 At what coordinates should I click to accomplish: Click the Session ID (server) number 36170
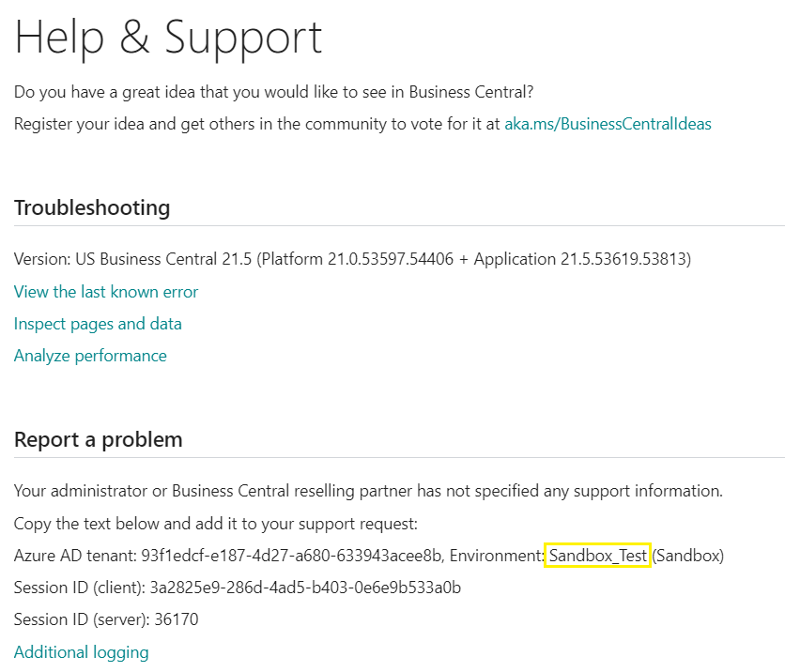pos(177,619)
